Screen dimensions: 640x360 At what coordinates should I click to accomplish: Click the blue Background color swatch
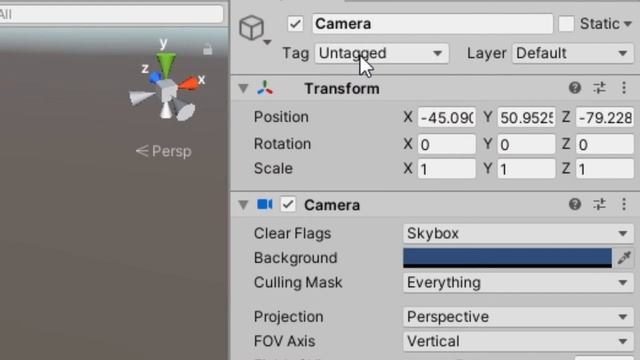[x=507, y=258]
